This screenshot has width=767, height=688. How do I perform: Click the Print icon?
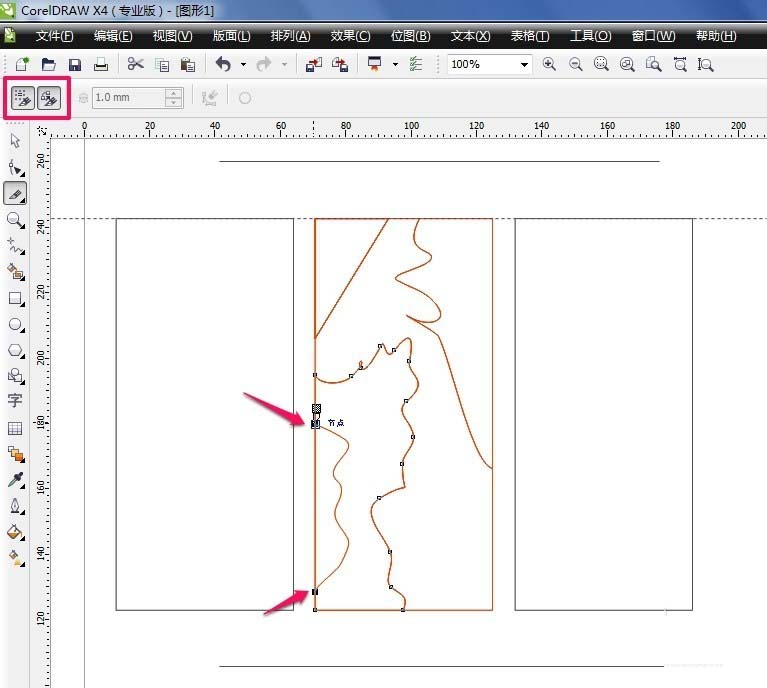(x=101, y=64)
